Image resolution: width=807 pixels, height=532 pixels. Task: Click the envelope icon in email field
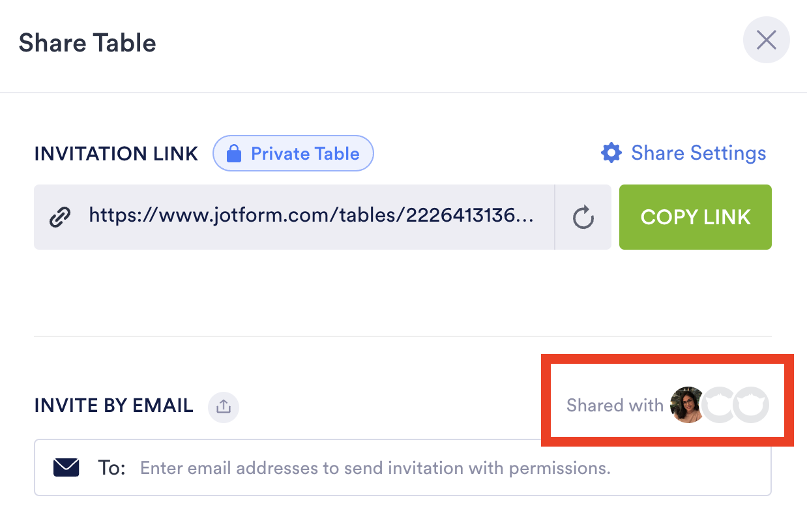[66, 467]
